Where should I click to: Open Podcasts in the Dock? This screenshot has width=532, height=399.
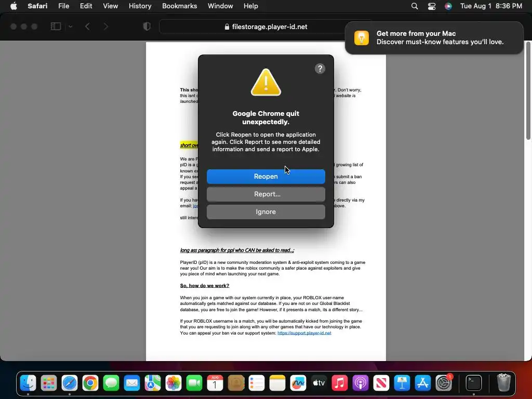[361, 383]
